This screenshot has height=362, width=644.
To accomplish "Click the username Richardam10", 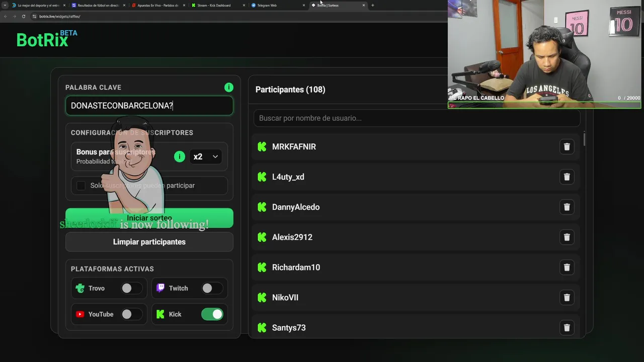I will point(296,267).
